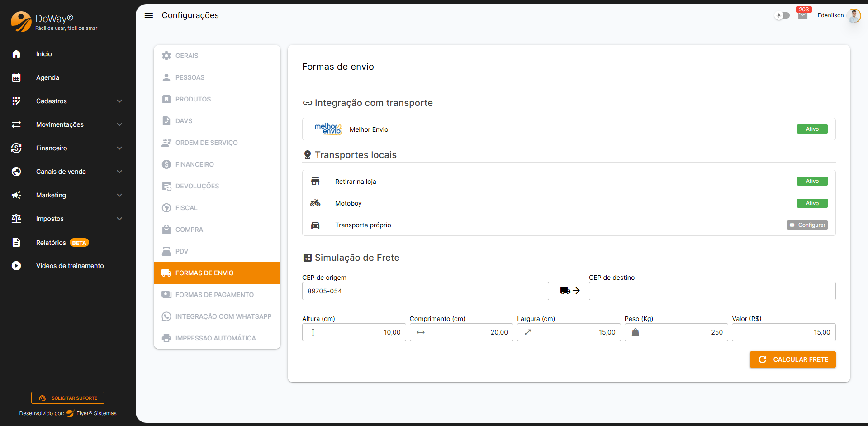
Task: Click the Relatórios document icon
Action: 16,242
